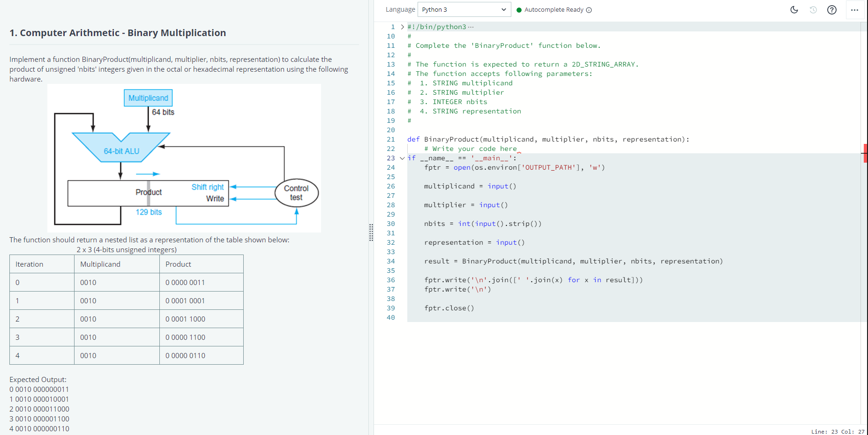The height and width of the screenshot is (435, 868).
Task: Click the editor vertical scrollbar red marker
Action: [865, 153]
